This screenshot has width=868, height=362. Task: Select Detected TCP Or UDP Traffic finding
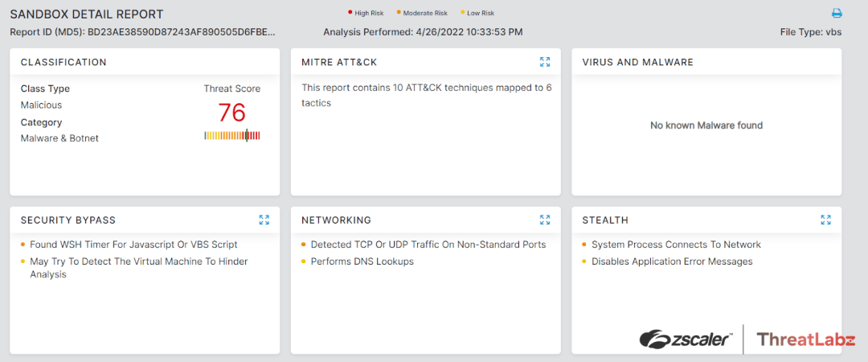(428, 245)
